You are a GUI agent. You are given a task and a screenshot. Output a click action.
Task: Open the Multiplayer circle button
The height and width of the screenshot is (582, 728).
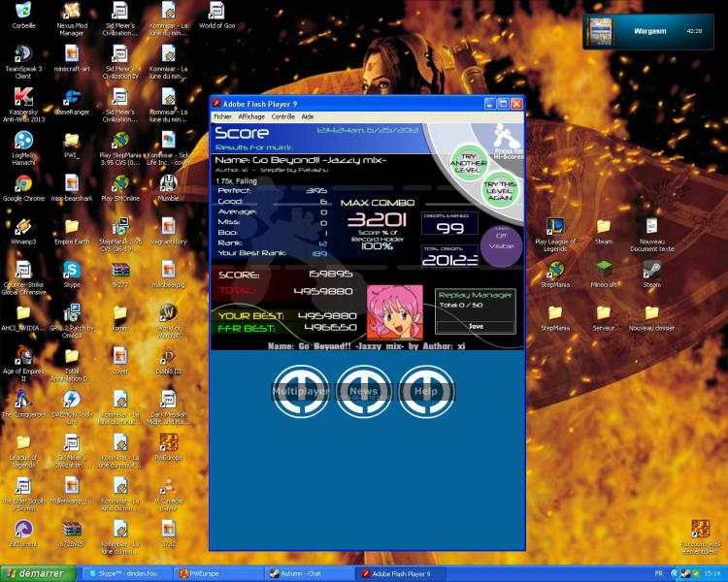(300, 391)
